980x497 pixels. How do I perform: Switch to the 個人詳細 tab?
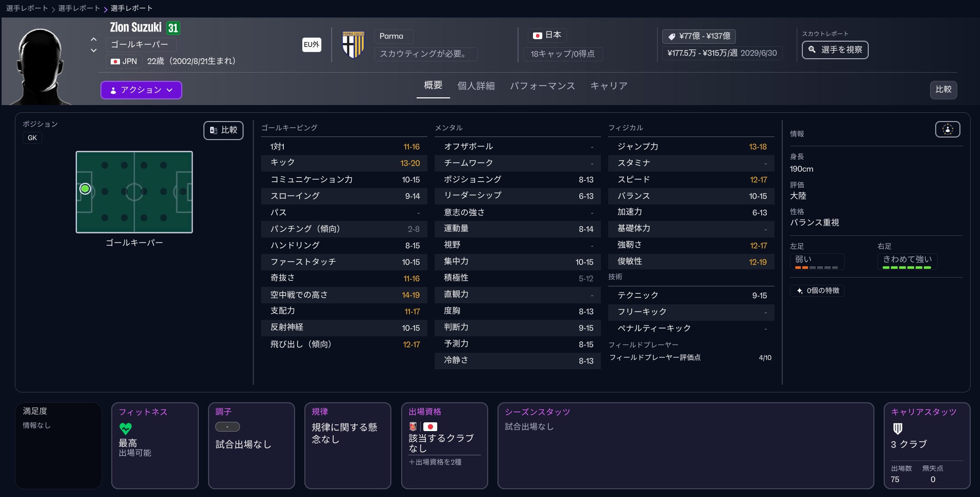pos(476,86)
